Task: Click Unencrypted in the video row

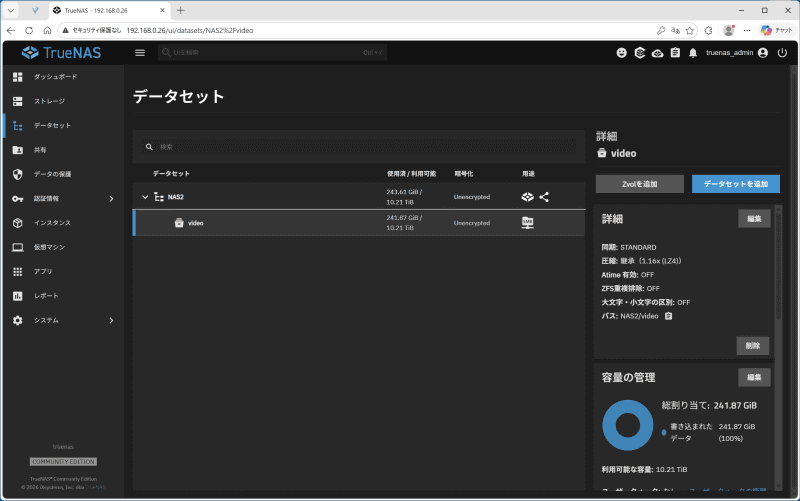Action: pos(472,223)
